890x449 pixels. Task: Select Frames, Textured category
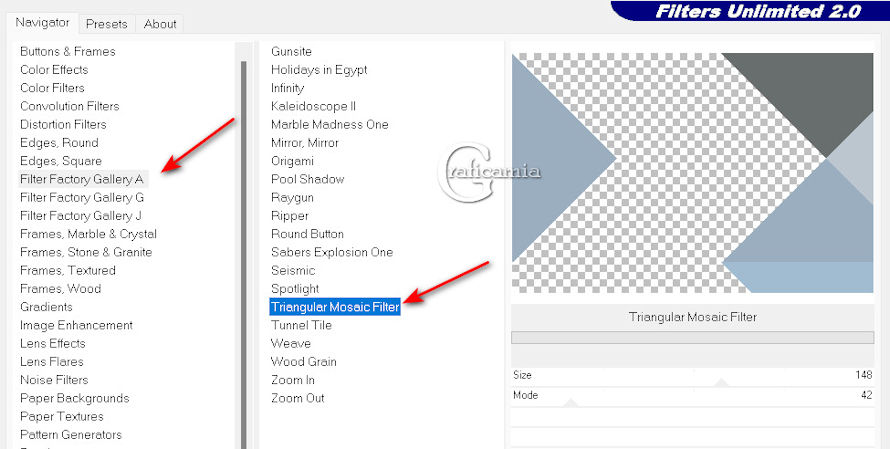pyautogui.click(x=68, y=270)
